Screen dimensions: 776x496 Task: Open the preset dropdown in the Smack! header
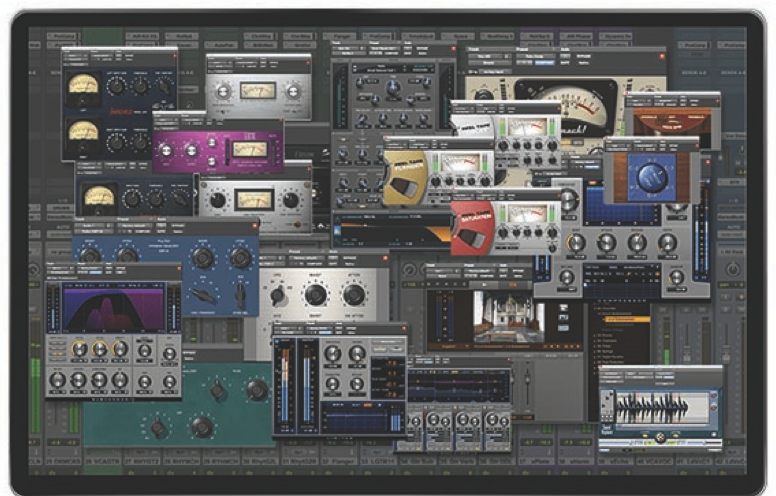point(534,56)
